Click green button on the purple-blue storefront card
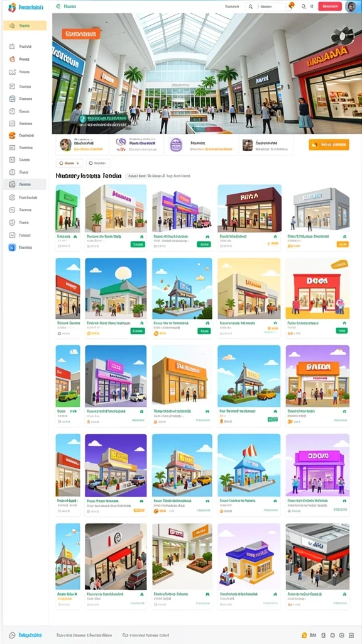This screenshot has width=362, height=644. (204, 244)
